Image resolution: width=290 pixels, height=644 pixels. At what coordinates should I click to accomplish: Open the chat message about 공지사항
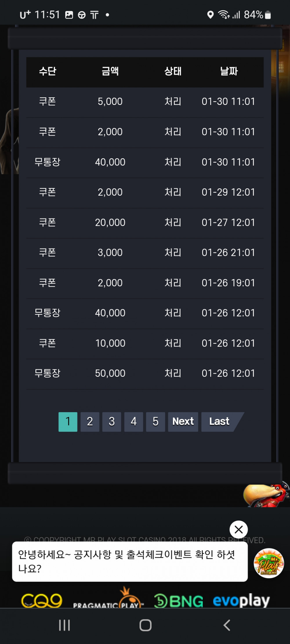(x=130, y=561)
